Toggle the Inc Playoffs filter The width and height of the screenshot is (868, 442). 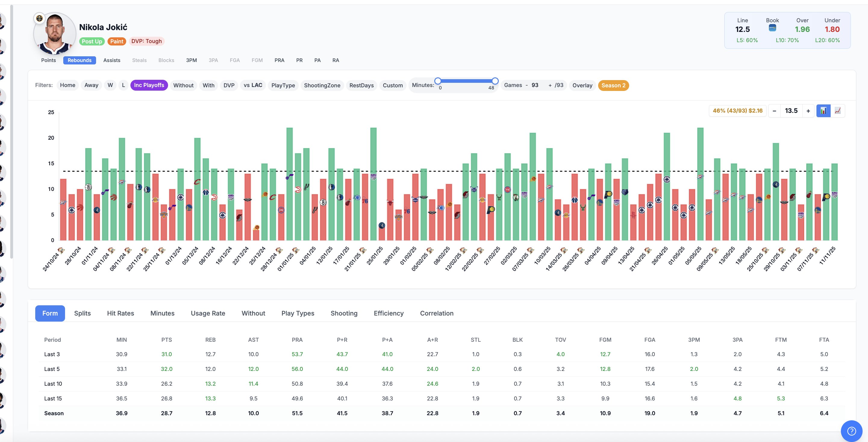point(149,85)
